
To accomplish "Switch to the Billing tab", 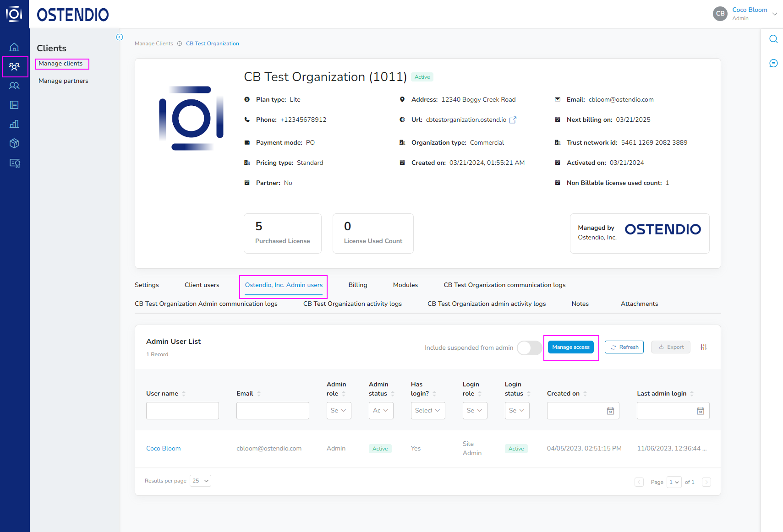I will [x=358, y=285].
